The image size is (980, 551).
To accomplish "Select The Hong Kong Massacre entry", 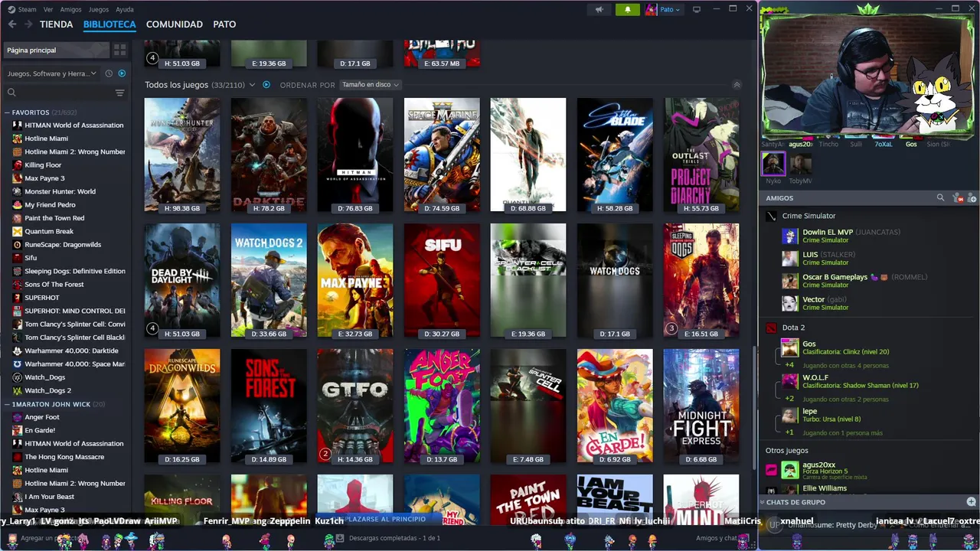I will coord(67,457).
